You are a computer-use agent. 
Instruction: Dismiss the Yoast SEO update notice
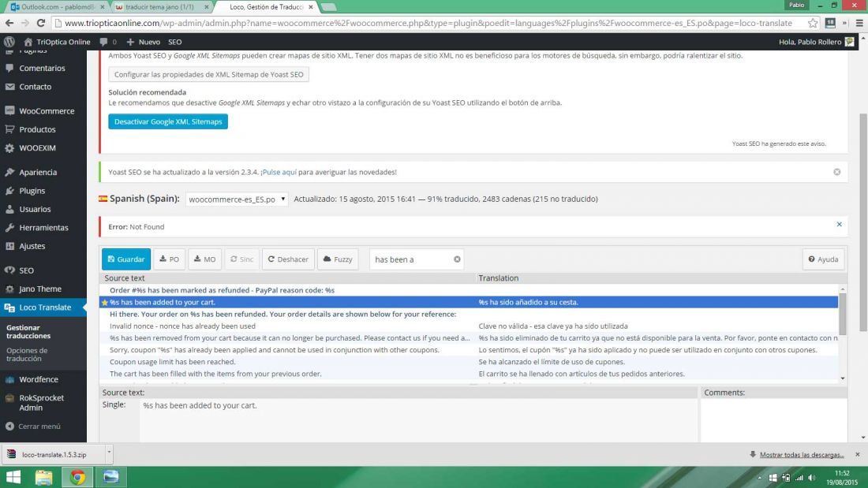click(837, 172)
